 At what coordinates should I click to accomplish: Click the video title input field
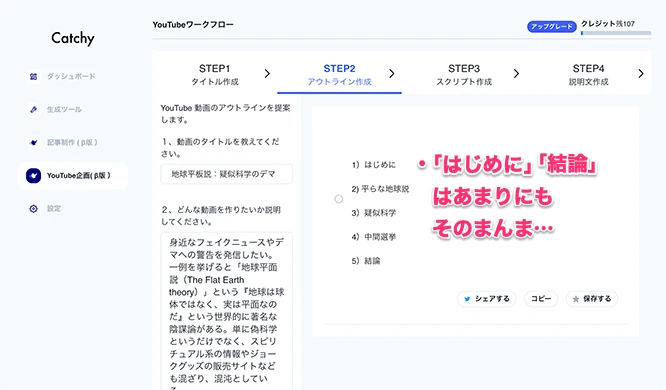point(226,174)
